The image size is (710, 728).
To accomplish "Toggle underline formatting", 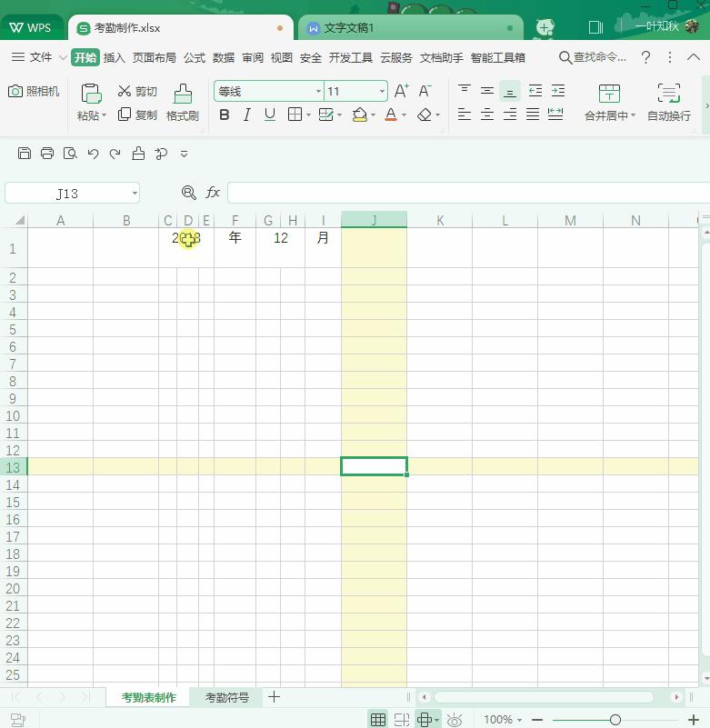I will [x=270, y=115].
